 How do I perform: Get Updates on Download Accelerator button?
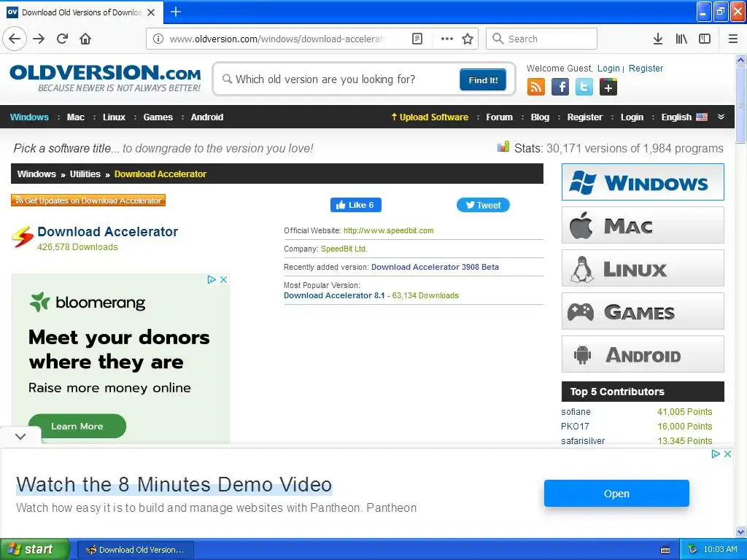pos(88,201)
